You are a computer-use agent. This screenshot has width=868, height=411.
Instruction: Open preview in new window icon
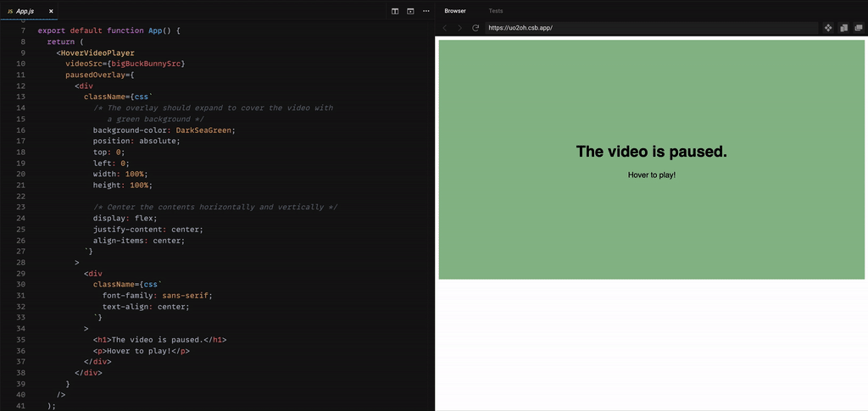click(x=859, y=28)
